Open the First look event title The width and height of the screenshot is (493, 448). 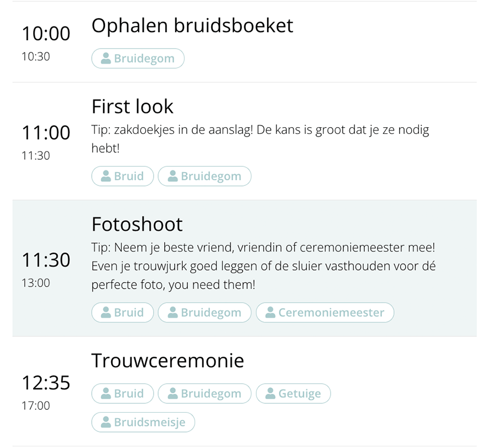tap(132, 106)
